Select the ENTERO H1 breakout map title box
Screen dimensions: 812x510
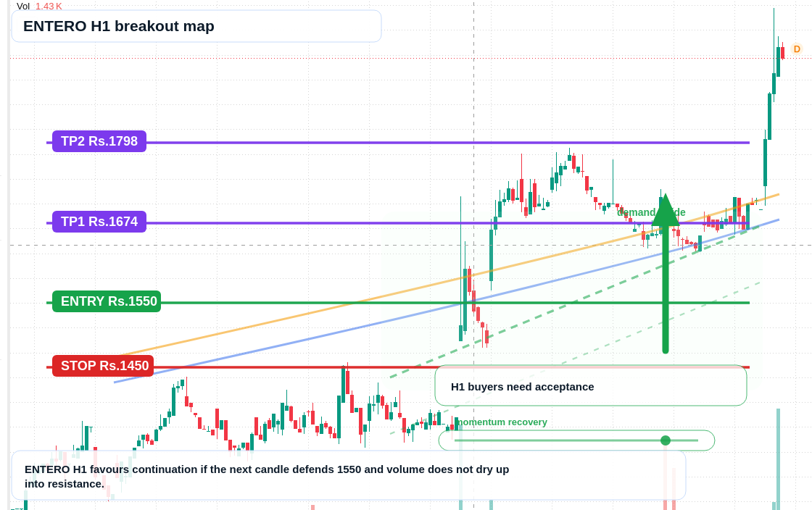tap(196, 26)
